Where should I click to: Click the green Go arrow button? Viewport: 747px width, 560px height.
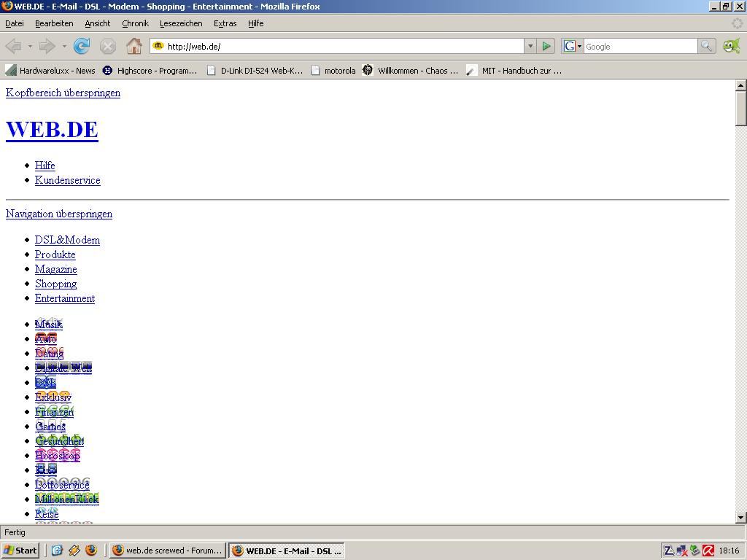pyautogui.click(x=546, y=46)
